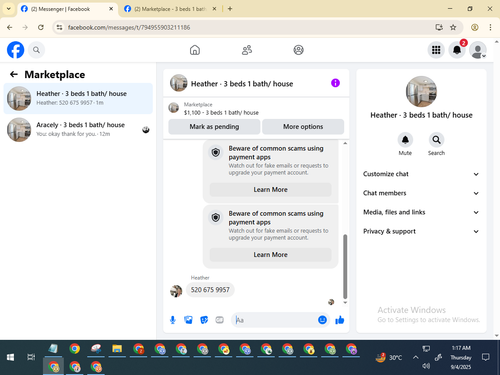500x375 pixels.
Task: Send a thumbs up like
Action: click(x=340, y=320)
